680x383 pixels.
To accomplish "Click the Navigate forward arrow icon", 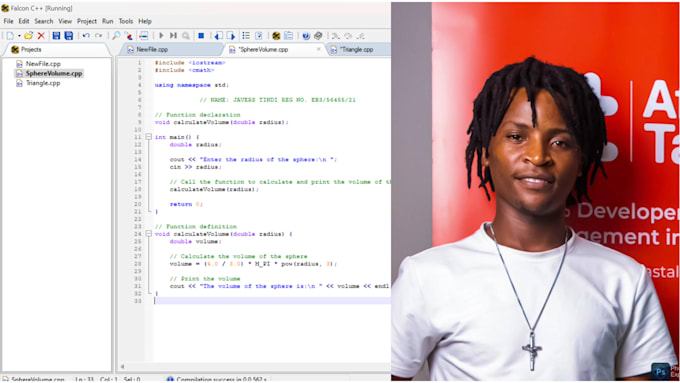I will coord(231,36).
